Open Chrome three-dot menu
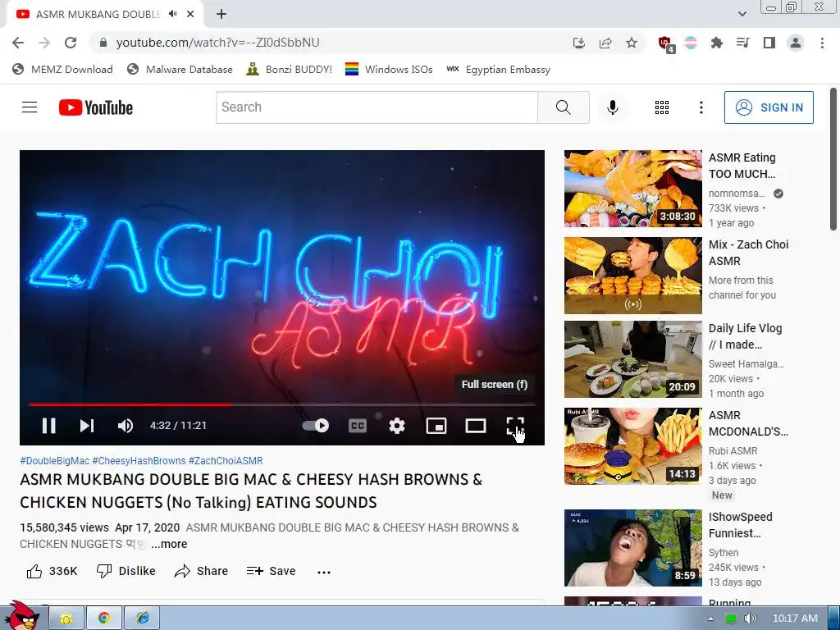840x630 pixels. pos(822,43)
